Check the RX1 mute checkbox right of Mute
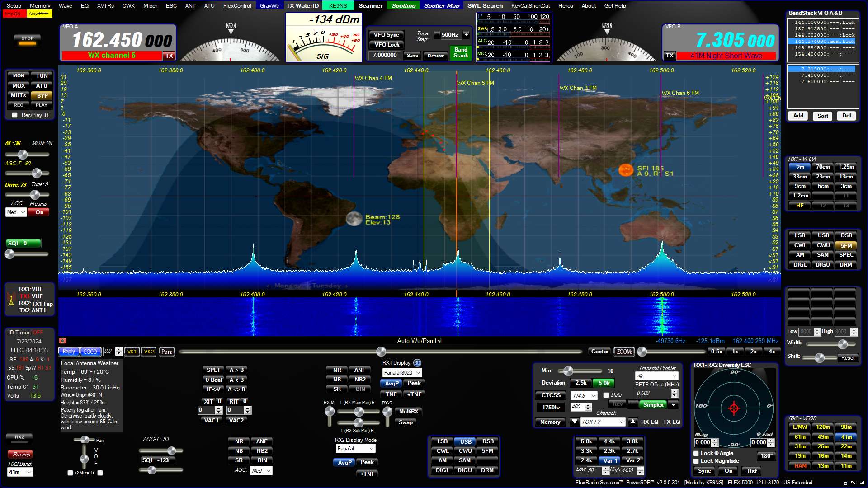 click(x=100, y=473)
